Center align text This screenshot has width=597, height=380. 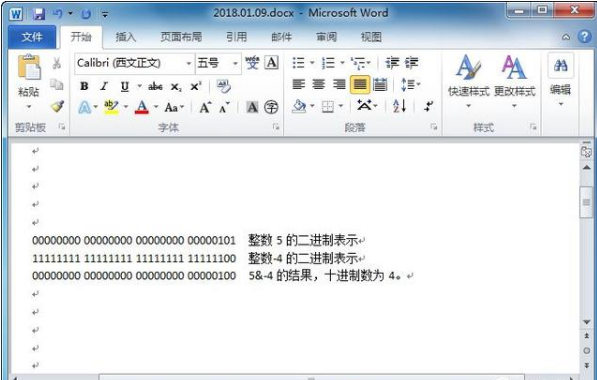pyautogui.click(x=319, y=84)
